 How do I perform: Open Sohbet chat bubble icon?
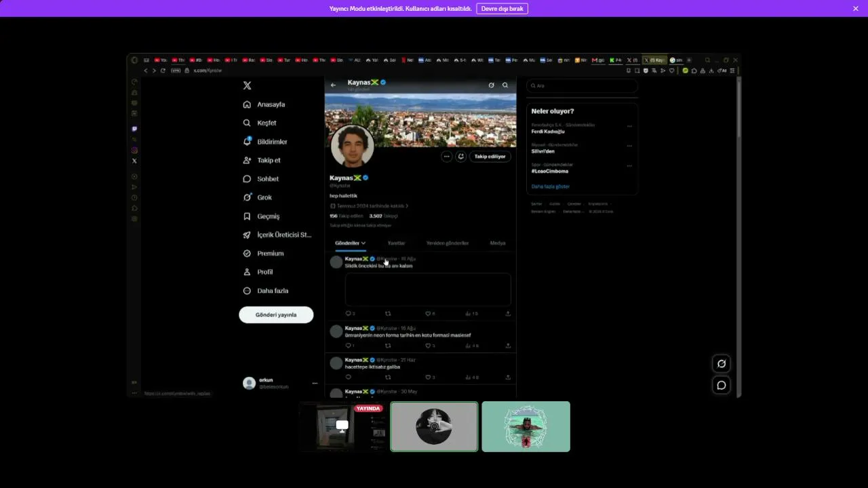pos(247,179)
